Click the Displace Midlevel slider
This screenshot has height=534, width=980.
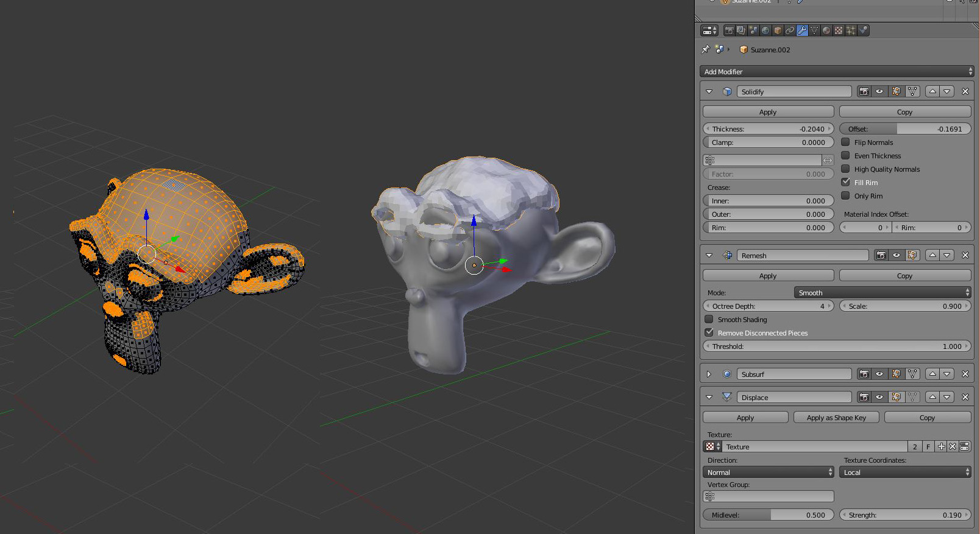click(769, 515)
